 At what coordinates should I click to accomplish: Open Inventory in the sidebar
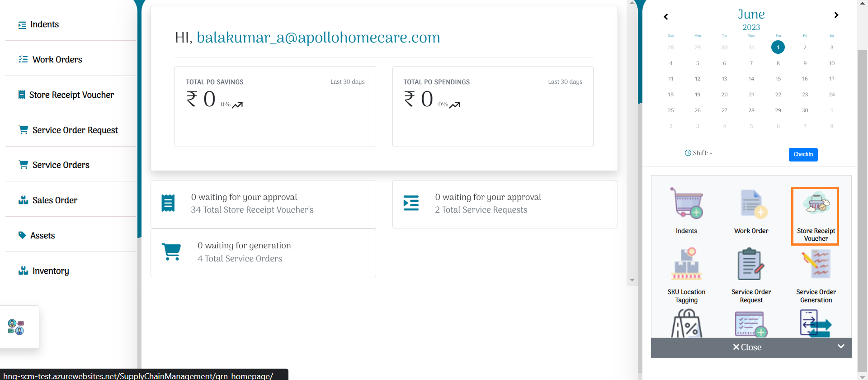tap(44, 271)
